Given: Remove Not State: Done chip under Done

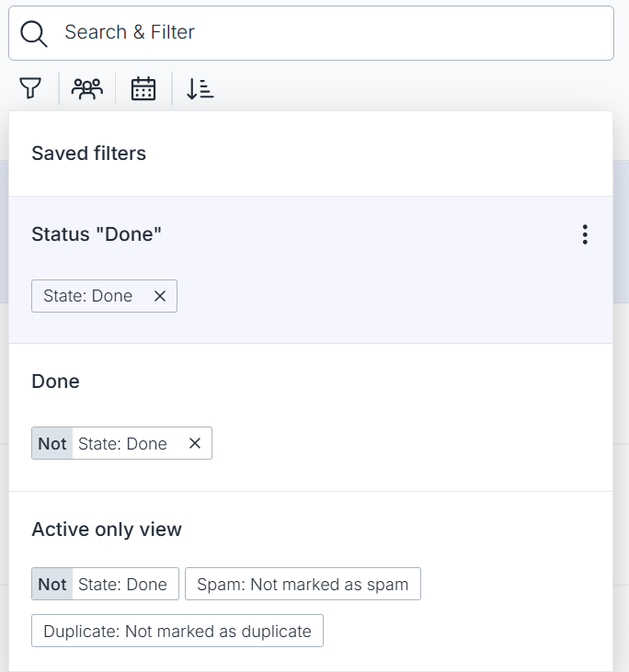Looking at the screenshot, I should point(195,443).
